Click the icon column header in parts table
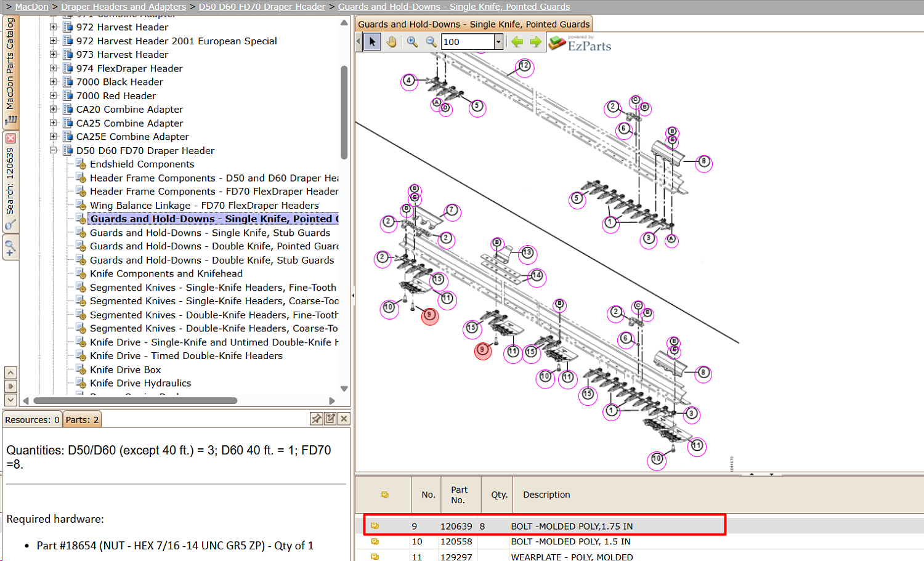The image size is (924, 561). (384, 494)
